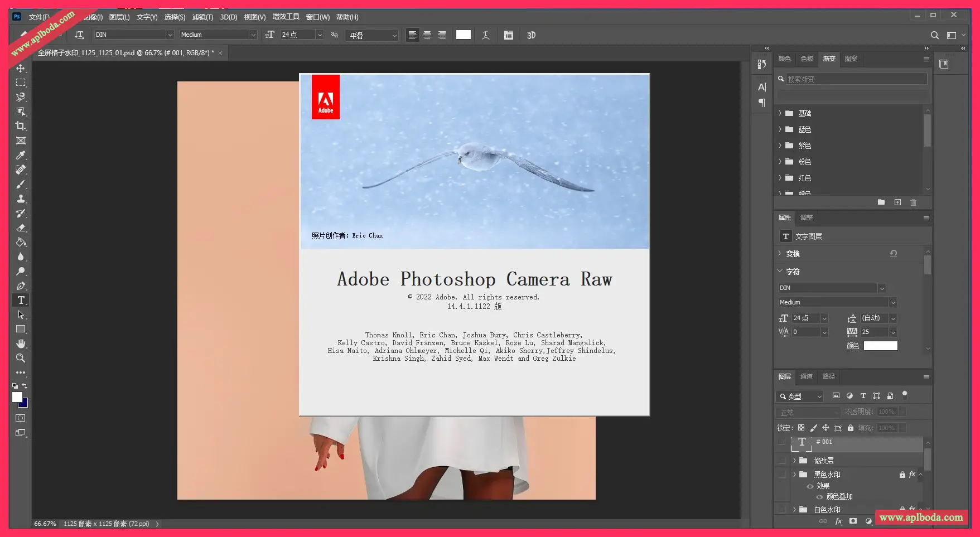Toggle left-align text in options bar
Viewport: 980px width, 537px height.
pyautogui.click(x=413, y=35)
